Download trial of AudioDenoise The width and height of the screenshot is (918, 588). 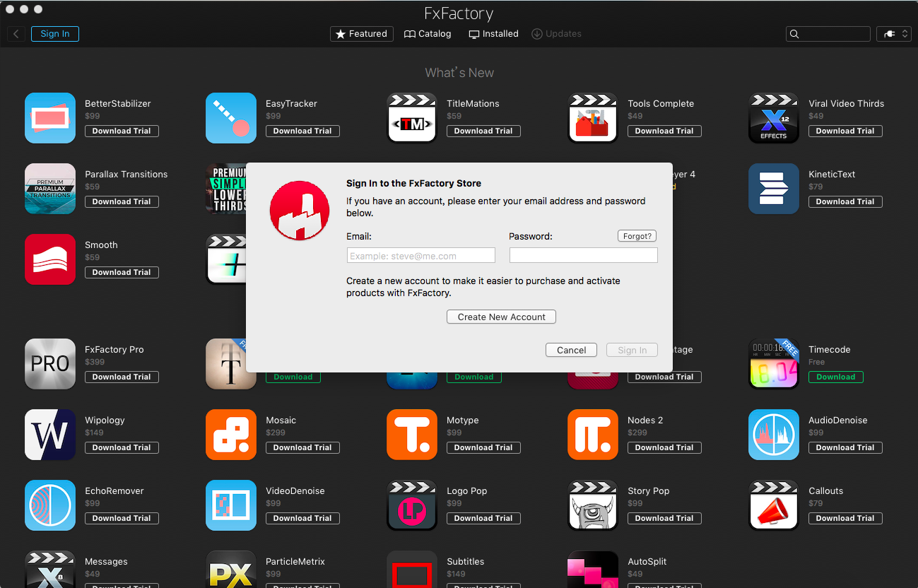point(845,447)
